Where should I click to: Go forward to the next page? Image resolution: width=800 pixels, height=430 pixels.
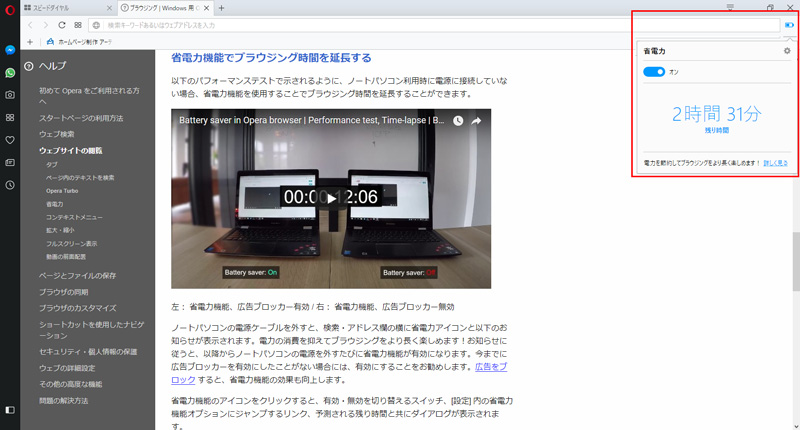point(46,25)
